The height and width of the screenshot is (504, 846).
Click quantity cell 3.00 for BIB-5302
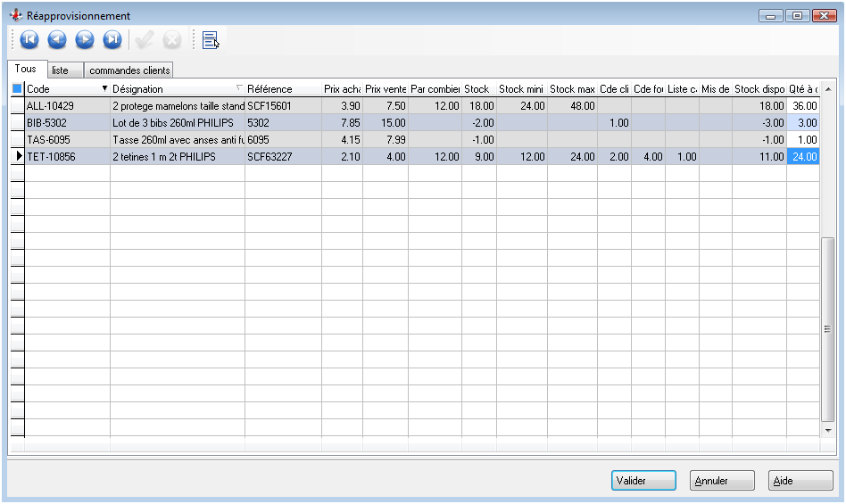(802, 122)
